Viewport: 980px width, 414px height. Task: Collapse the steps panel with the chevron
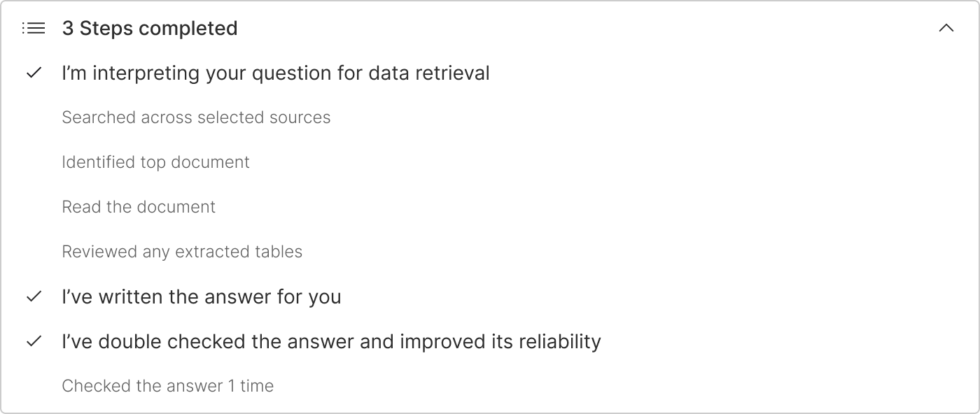coord(946,29)
